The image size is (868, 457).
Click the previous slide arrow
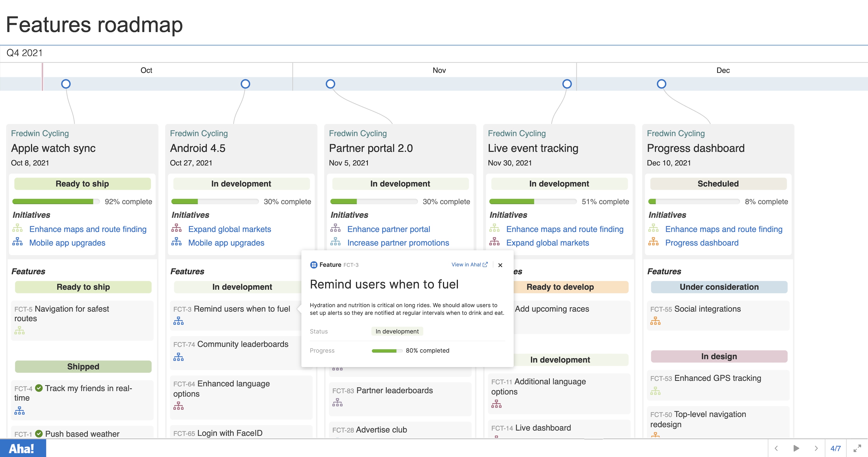point(776,448)
